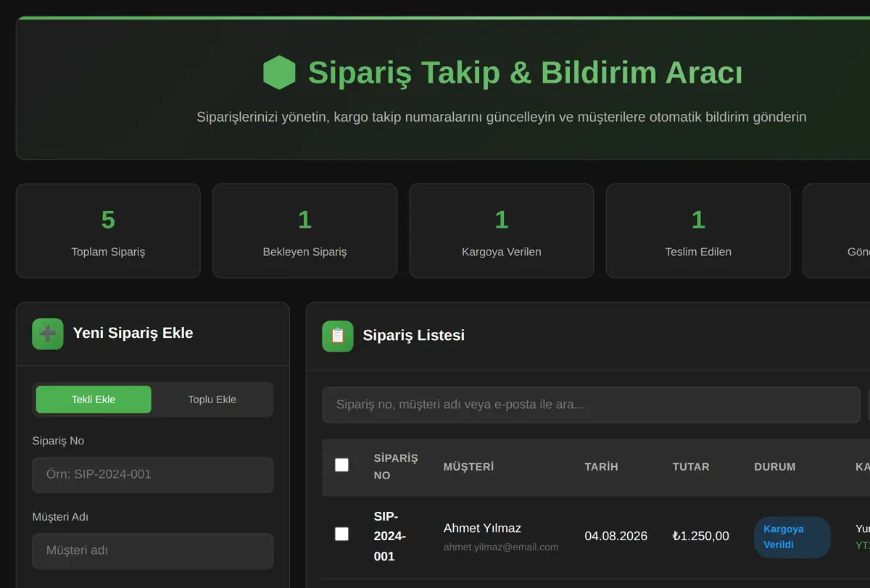This screenshot has height=588, width=870.
Task: Click the MÜŞTERİ column header
Action: (468, 467)
